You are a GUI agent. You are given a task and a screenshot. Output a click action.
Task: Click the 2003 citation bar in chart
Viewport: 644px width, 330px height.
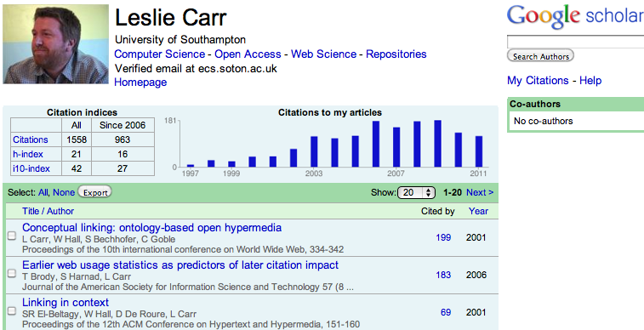(314, 151)
